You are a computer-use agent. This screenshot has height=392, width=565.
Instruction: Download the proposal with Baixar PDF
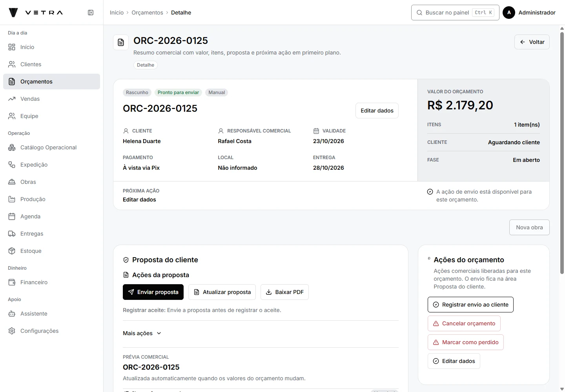(284, 292)
